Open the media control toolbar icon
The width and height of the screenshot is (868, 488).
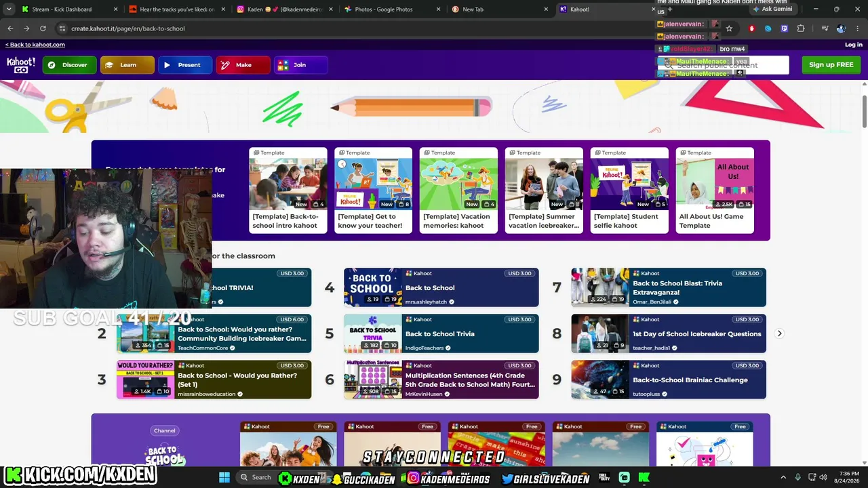pyautogui.click(x=825, y=28)
